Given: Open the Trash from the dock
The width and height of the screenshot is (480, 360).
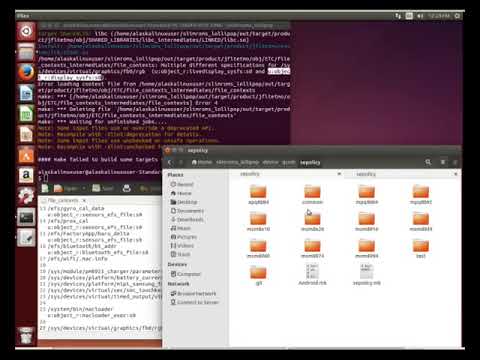Looking at the screenshot, I should point(26,335).
